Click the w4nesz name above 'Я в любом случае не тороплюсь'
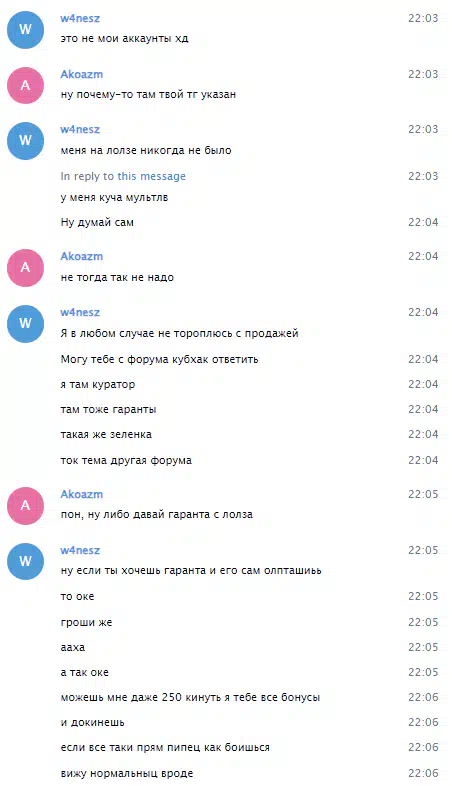 [80, 312]
